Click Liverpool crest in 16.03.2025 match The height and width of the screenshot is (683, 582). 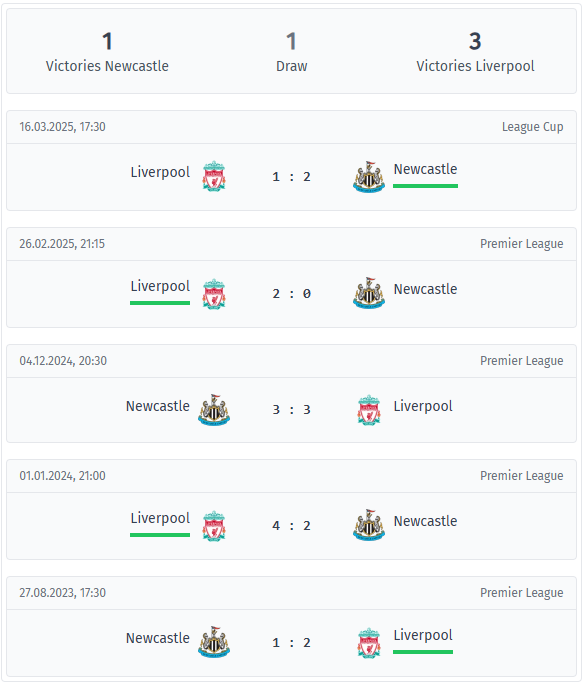click(x=214, y=176)
